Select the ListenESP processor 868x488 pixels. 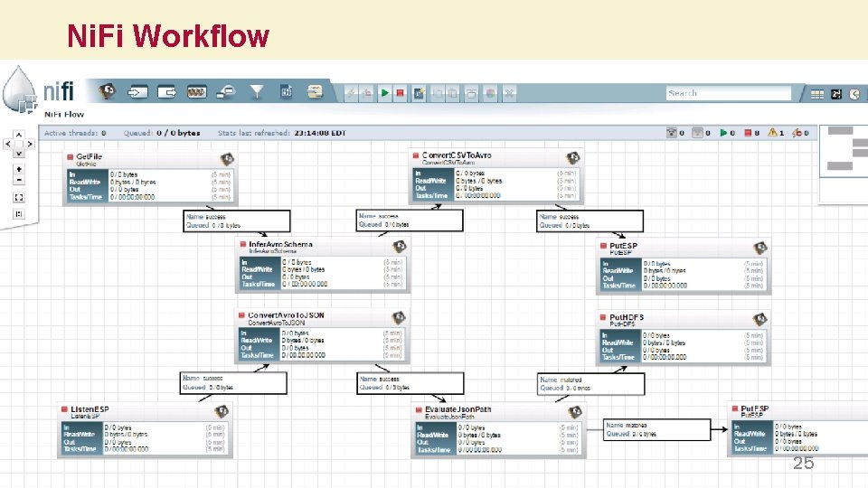coord(145,430)
